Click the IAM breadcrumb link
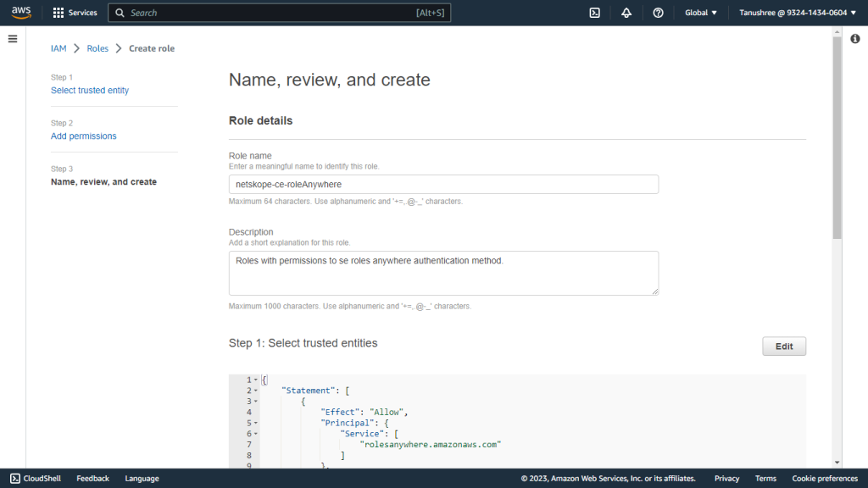 coord(58,48)
